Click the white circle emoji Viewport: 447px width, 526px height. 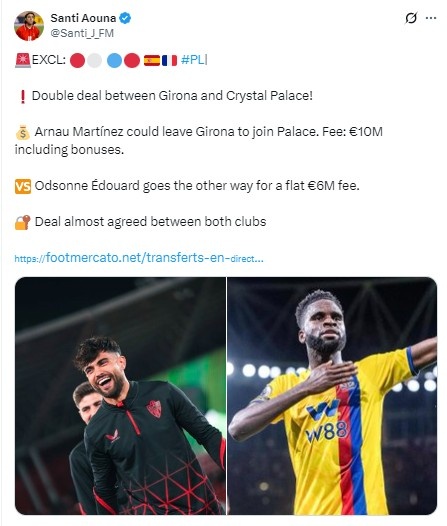95,61
